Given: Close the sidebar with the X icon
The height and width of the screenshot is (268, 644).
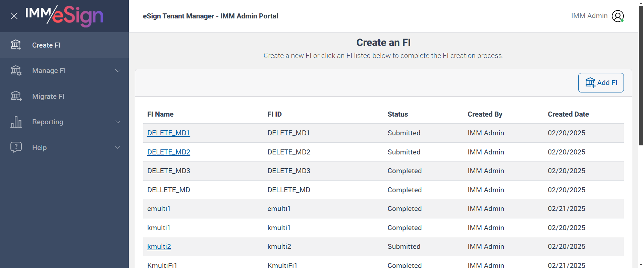Looking at the screenshot, I should coord(14,16).
